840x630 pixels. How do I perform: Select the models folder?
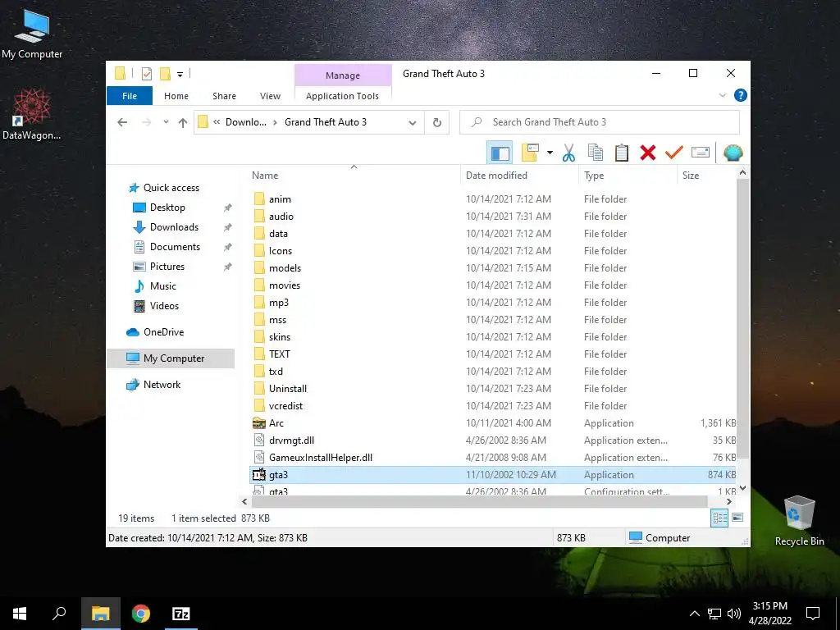285,268
